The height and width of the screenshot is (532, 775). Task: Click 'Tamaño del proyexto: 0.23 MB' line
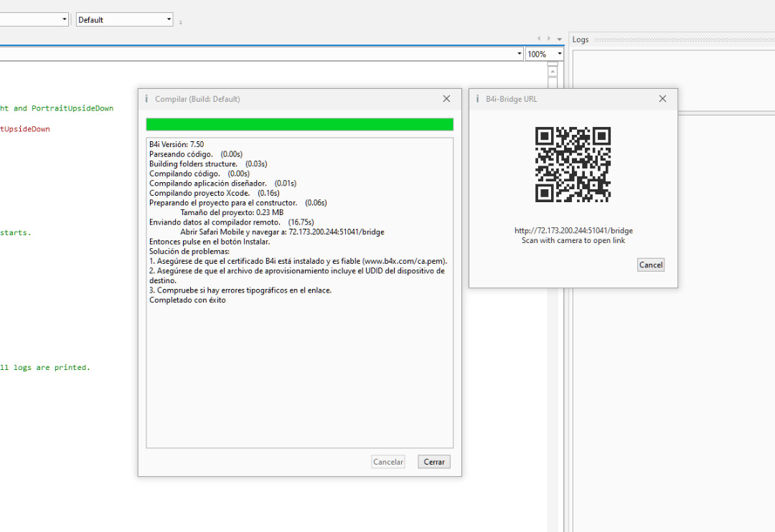[x=232, y=212]
